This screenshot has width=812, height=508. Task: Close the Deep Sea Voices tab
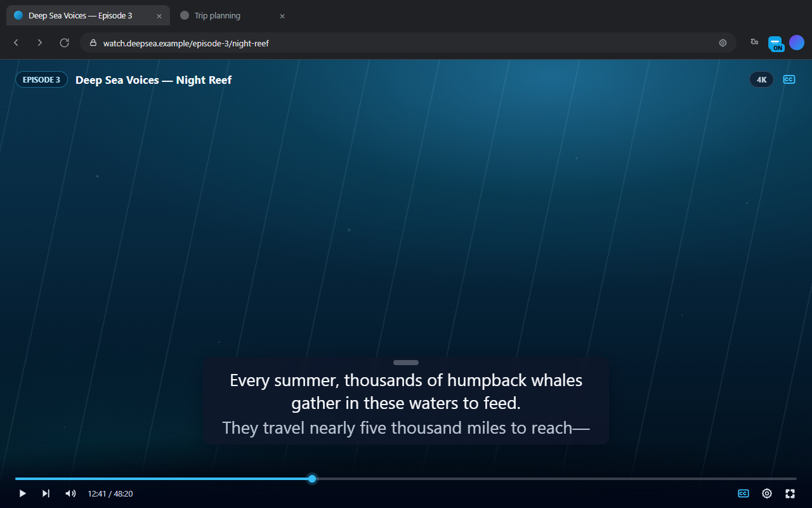[x=159, y=16]
